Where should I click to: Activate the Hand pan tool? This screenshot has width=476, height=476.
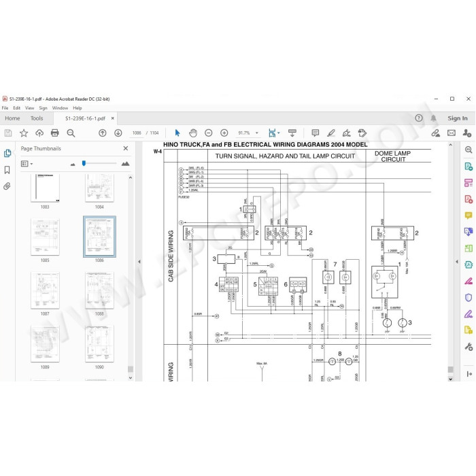point(193,133)
